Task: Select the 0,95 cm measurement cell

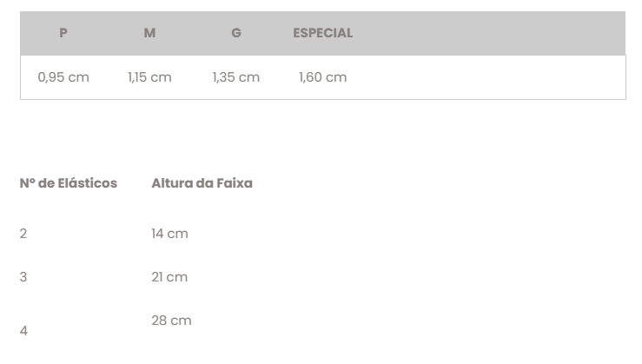Action: (x=63, y=77)
